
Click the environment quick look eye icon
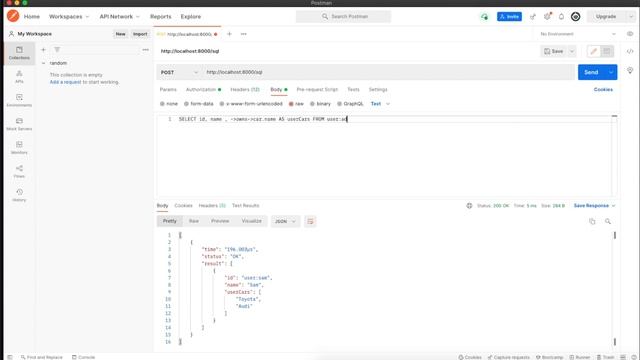pyautogui.click(x=630, y=34)
